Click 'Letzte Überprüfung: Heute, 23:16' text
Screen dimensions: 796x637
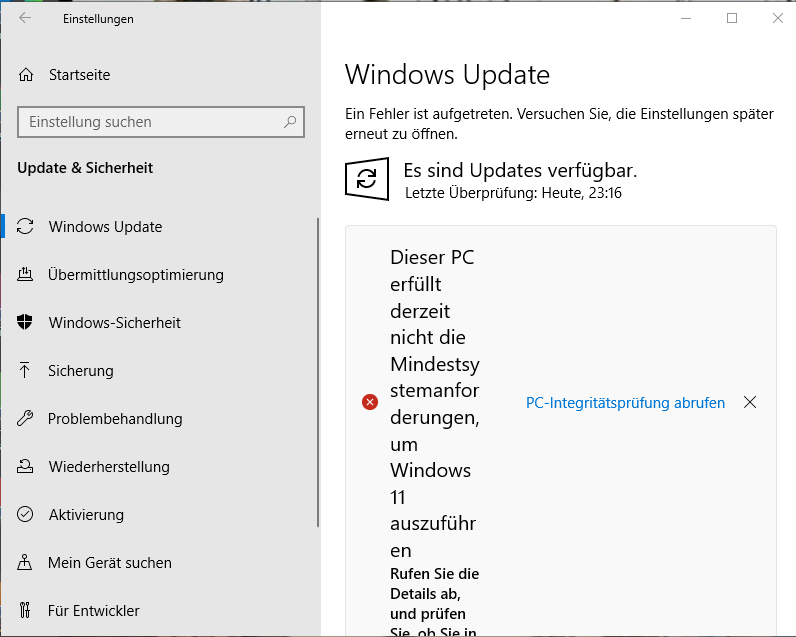click(513, 193)
